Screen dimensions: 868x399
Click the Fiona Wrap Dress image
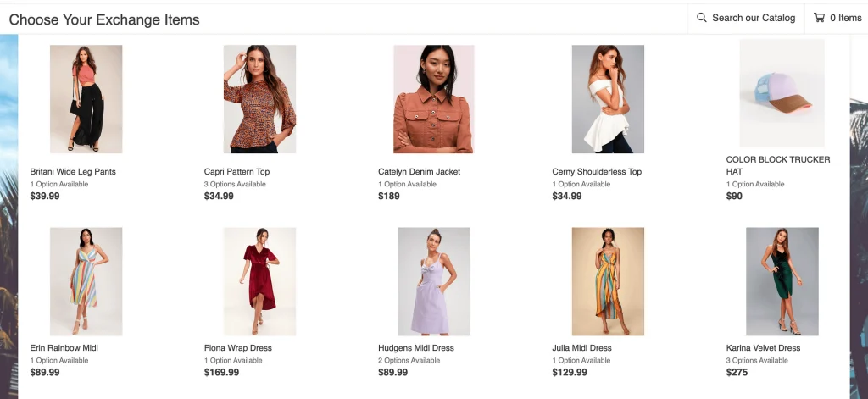point(259,281)
